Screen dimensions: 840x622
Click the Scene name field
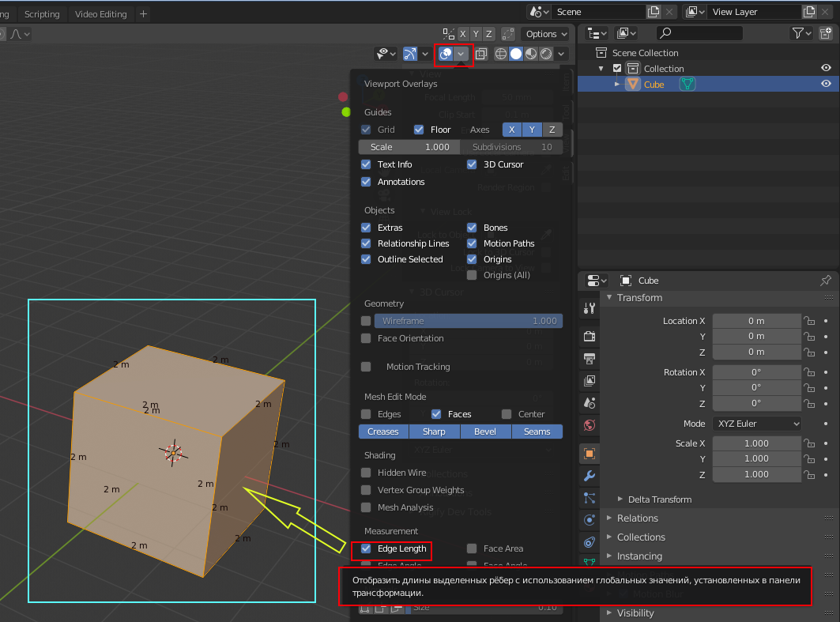click(x=599, y=12)
